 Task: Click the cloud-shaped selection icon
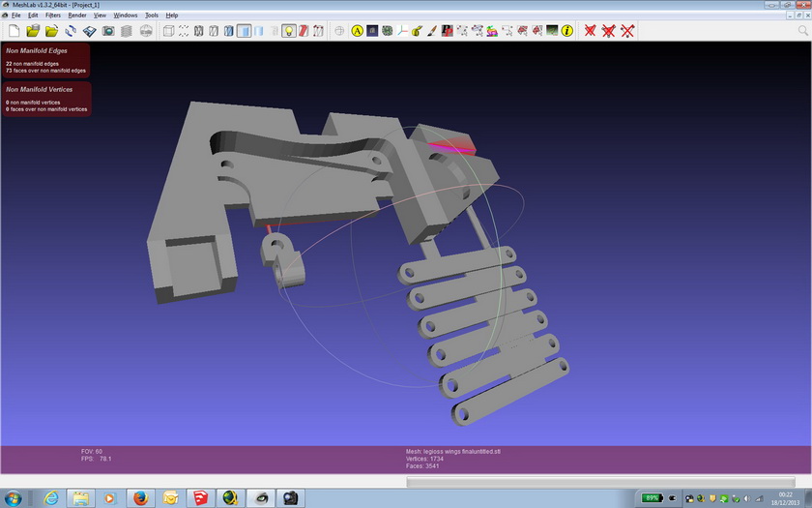pos(477,31)
